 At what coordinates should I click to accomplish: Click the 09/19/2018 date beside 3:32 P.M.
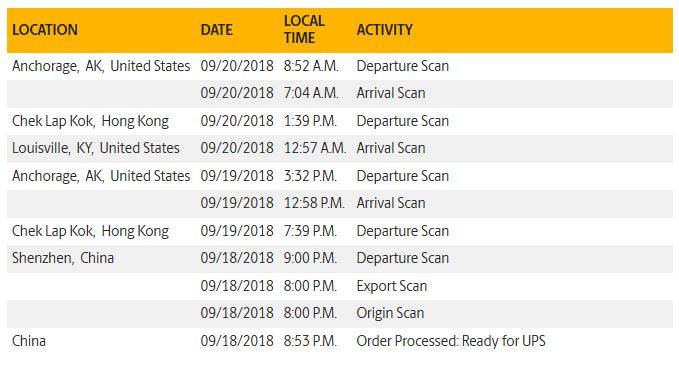tap(237, 176)
